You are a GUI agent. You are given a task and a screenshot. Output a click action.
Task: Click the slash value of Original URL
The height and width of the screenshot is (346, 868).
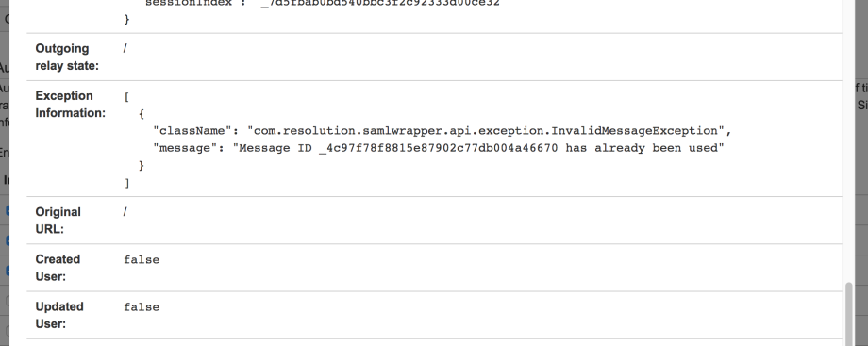(125, 212)
